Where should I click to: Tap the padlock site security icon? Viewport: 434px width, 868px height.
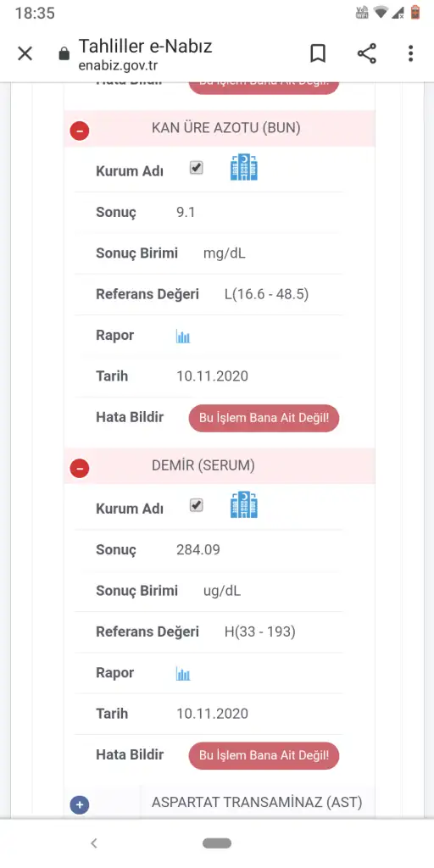64,54
